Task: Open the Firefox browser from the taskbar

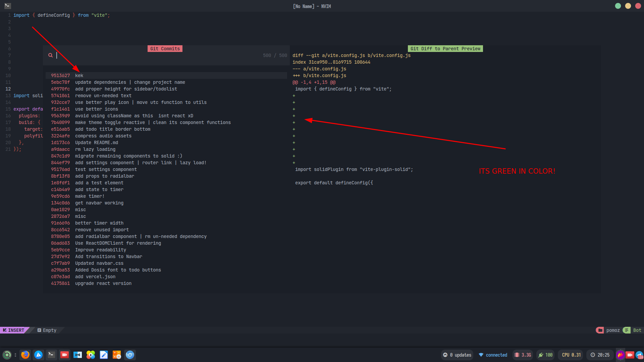Action: pyautogui.click(x=25, y=355)
